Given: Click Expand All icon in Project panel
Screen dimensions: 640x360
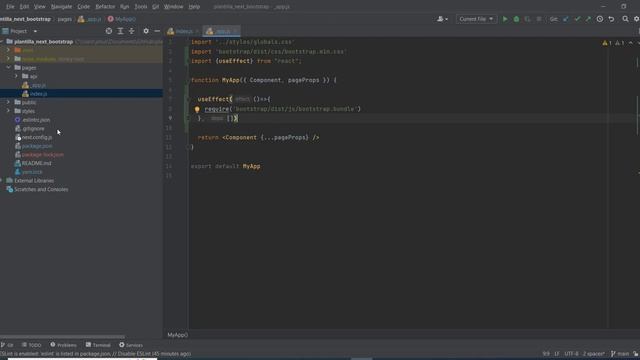Looking at the screenshot, I should (x=120, y=31).
